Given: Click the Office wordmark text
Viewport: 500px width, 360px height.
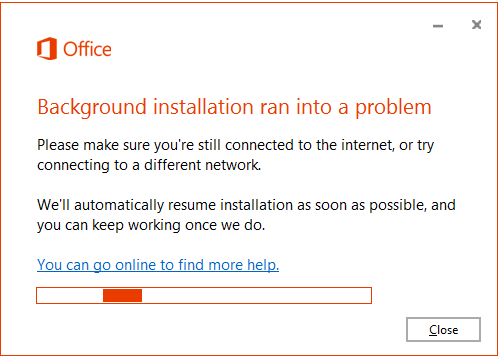Looking at the screenshot, I should click(x=87, y=49).
